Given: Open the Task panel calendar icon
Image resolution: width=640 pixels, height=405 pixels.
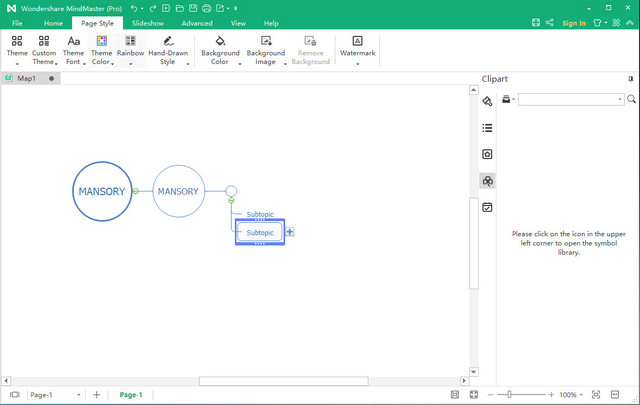Looking at the screenshot, I should 487,207.
